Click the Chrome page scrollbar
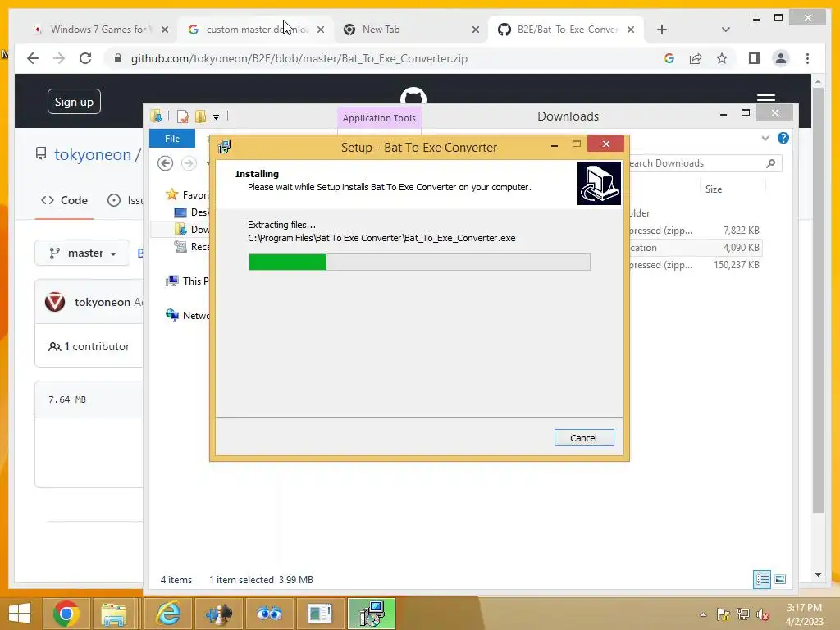840x630 pixels. pyautogui.click(x=818, y=299)
